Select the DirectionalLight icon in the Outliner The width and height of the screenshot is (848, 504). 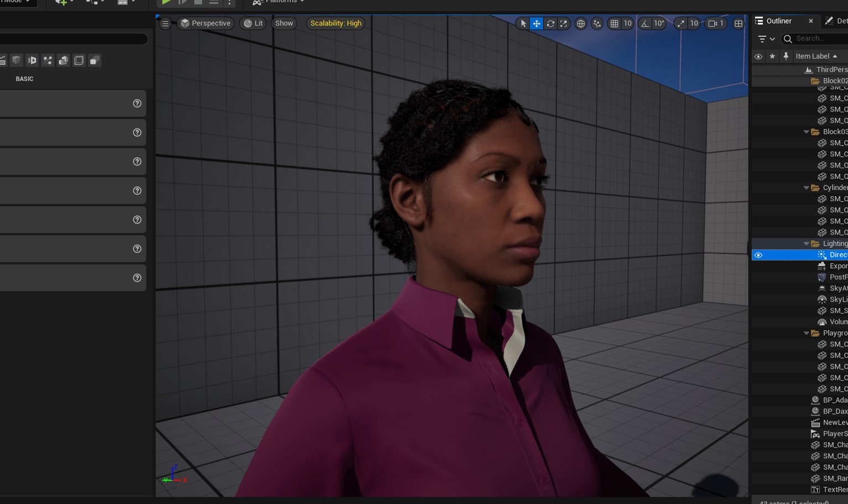pyautogui.click(x=822, y=254)
